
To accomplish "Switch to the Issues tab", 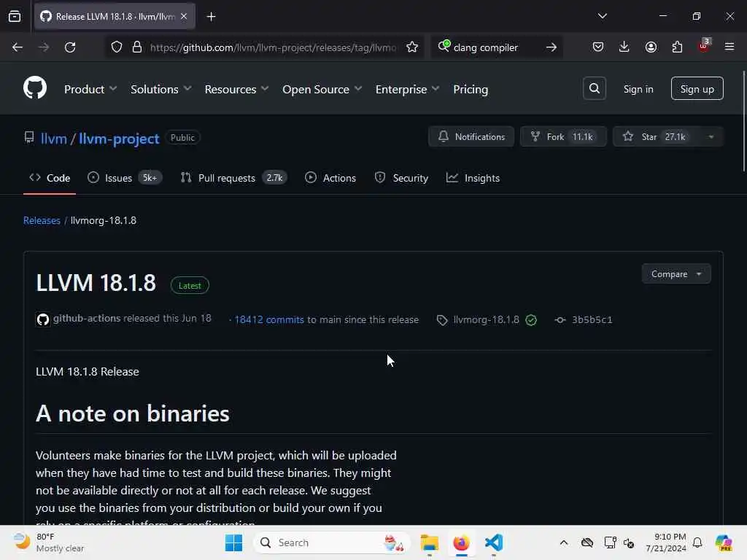I will (125, 178).
